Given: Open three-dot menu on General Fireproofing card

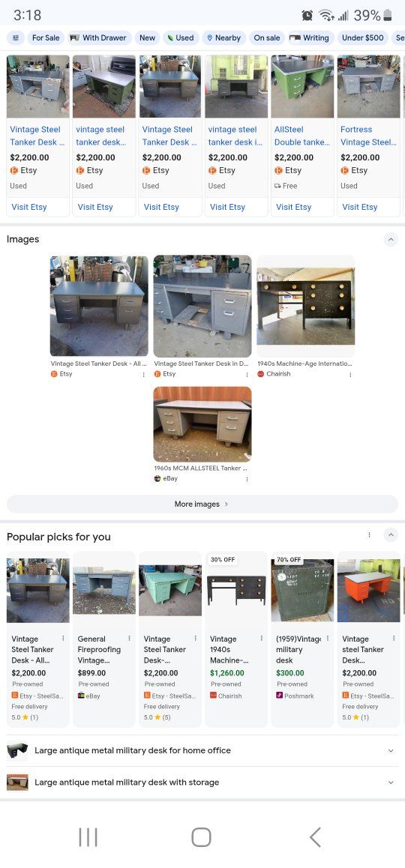Looking at the screenshot, I should pyautogui.click(x=129, y=639).
